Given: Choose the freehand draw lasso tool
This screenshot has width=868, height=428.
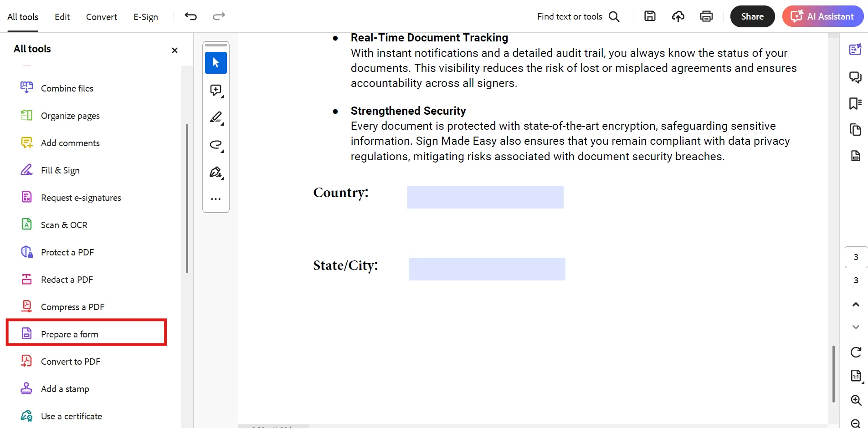Looking at the screenshot, I should click(216, 145).
